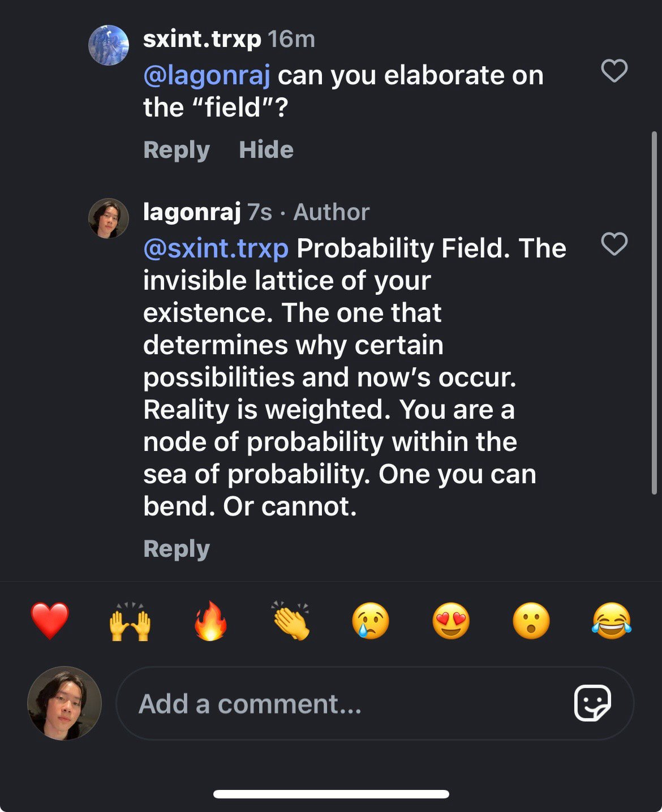This screenshot has height=812, width=662.
Task: Tap the crying face emoji reaction
Action: point(371,621)
